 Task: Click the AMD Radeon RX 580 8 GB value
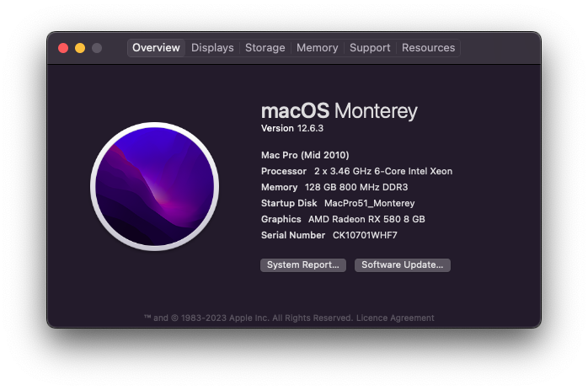(366, 219)
